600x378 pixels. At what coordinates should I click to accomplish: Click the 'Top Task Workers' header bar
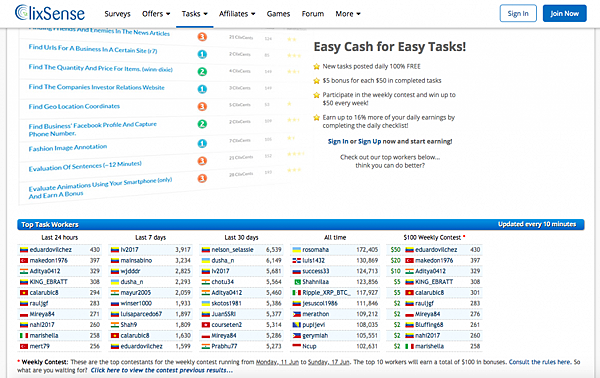(x=301, y=224)
